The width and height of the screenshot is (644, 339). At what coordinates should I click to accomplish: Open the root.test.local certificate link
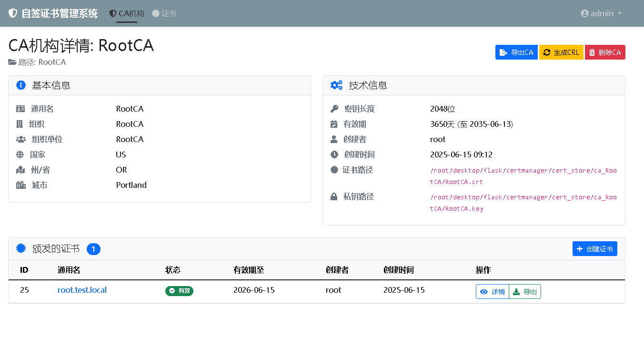(82, 290)
